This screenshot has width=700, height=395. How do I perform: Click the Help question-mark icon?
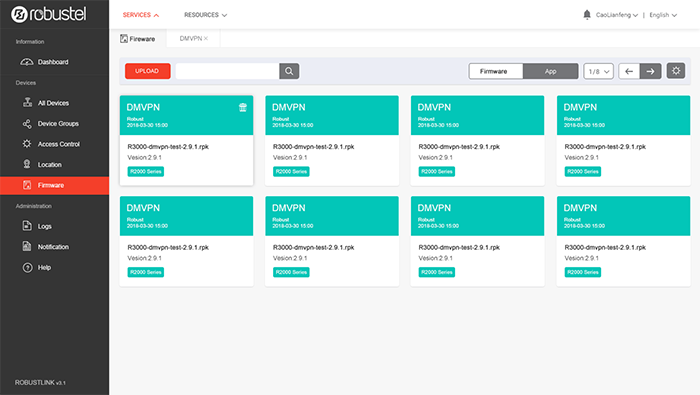point(27,267)
